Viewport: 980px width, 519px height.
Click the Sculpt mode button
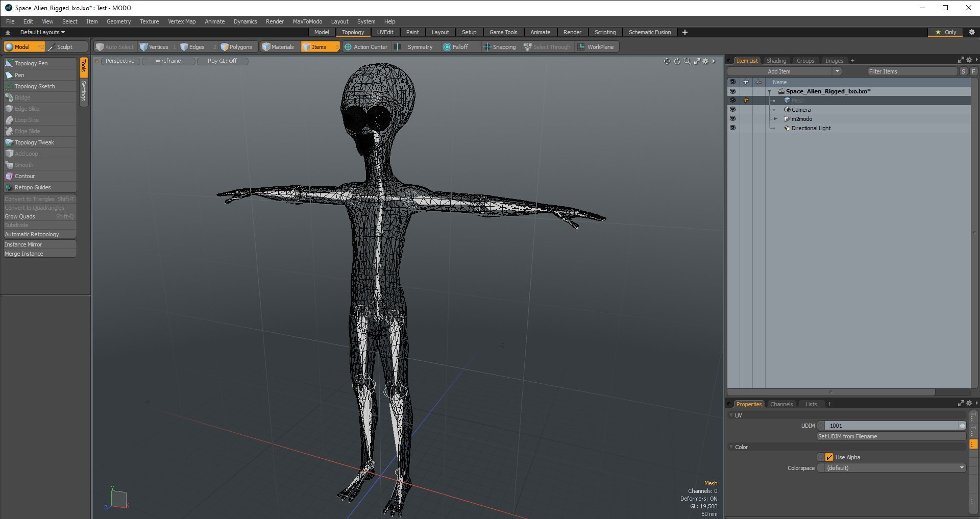(67, 47)
